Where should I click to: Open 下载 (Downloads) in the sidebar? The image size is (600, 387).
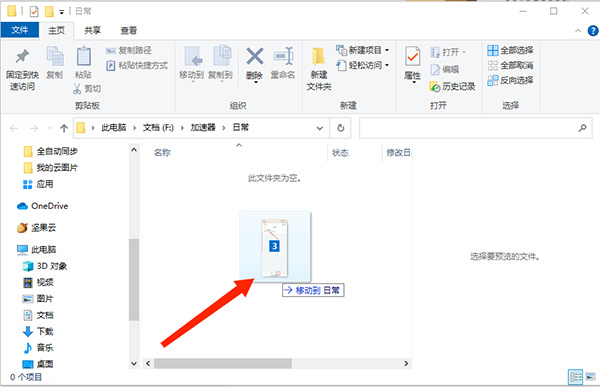tap(38, 331)
